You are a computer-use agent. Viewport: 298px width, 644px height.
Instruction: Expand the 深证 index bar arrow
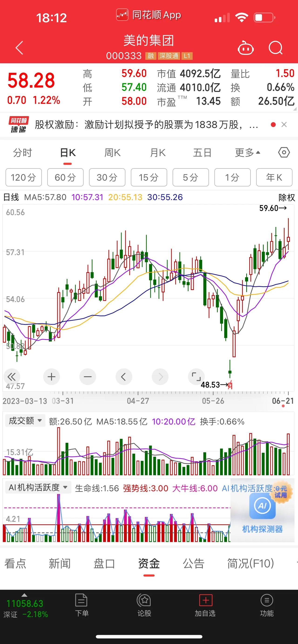point(24,595)
